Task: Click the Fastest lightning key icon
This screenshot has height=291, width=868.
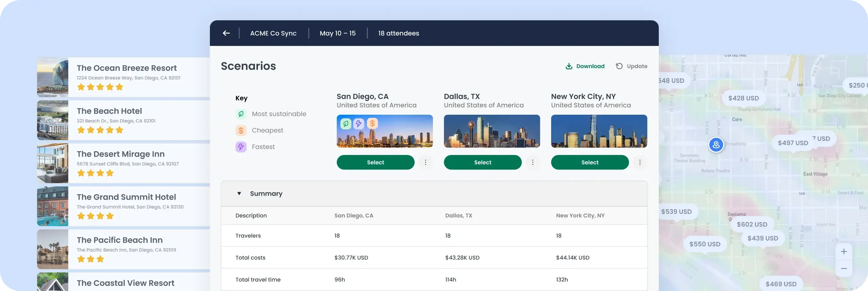Action: pos(241,147)
